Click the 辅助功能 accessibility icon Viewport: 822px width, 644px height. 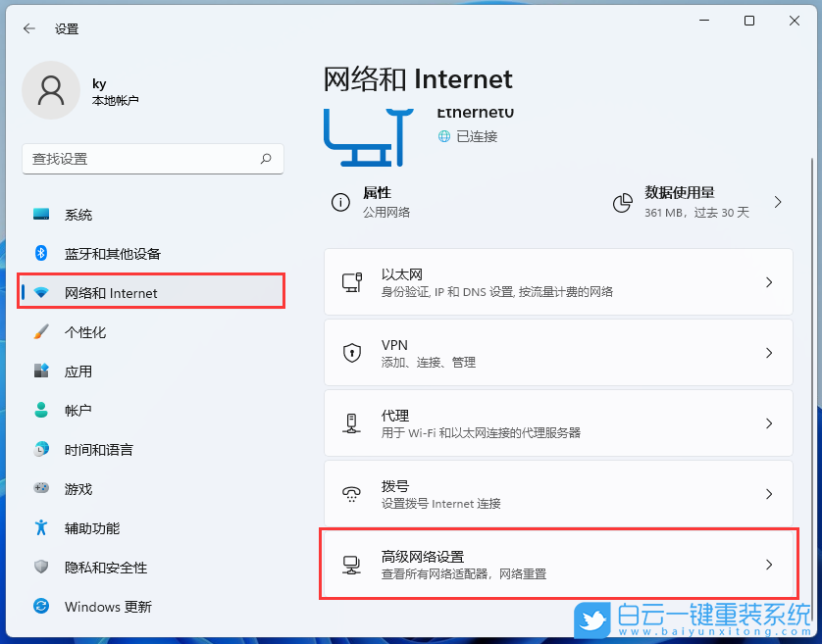pyautogui.click(x=40, y=527)
